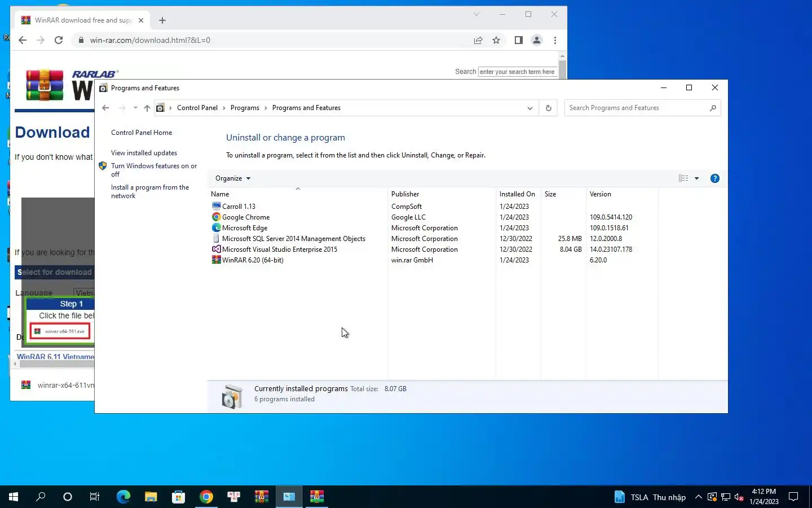Click the change view icon

coord(683,178)
